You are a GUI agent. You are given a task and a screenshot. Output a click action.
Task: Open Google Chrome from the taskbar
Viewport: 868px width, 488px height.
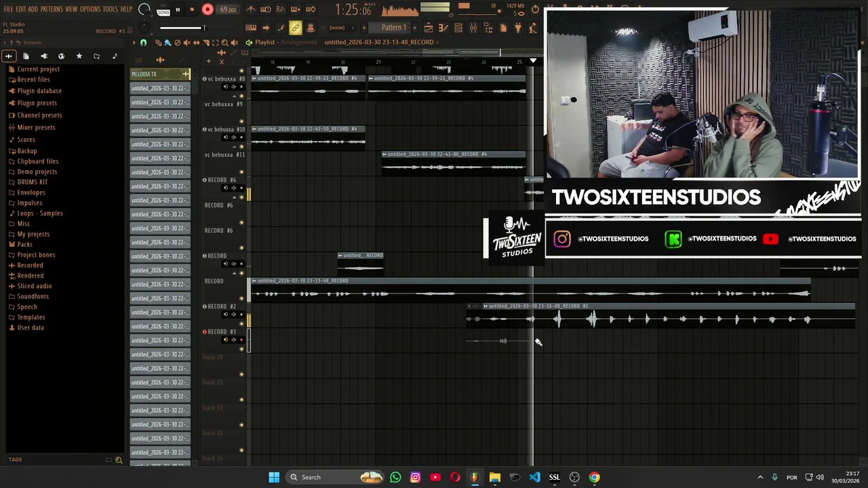(594, 477)
